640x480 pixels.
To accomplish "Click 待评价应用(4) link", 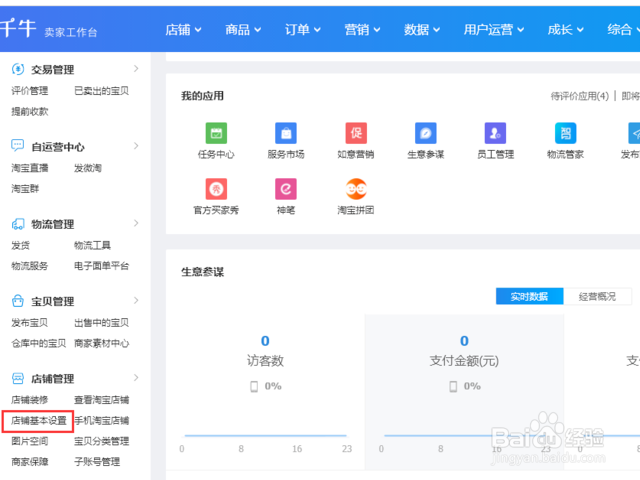I will click(x=580, y=96).
